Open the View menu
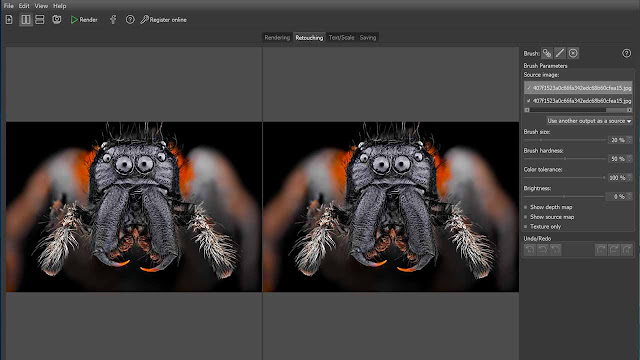Image resolution: width=640 pixels, height=360 pixels. click(41, 6)
